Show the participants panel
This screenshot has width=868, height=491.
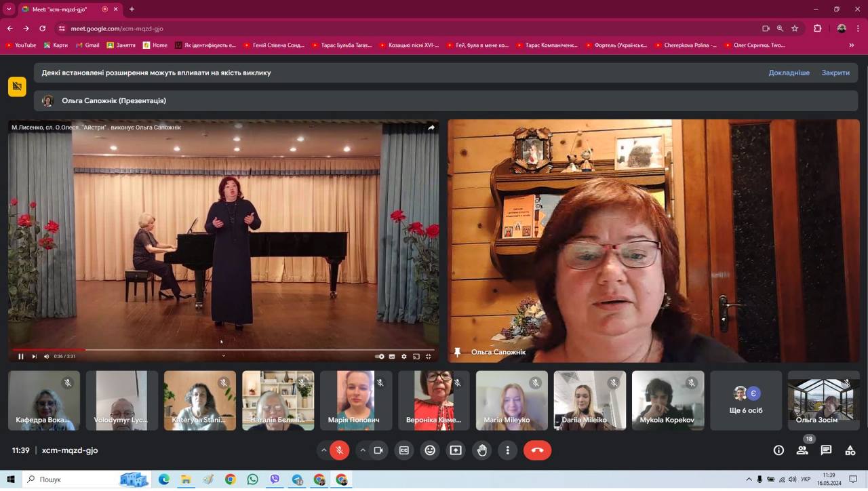tap(802, 450)
